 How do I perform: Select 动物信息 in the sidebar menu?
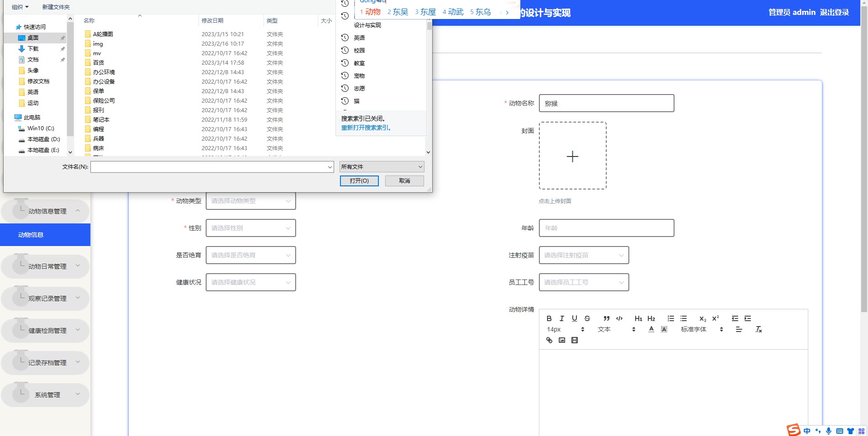point(45,235)
